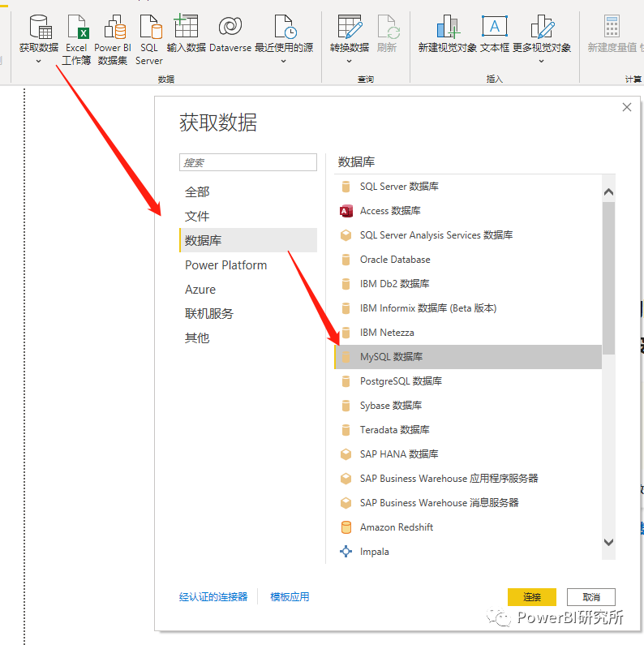644x645 pixels.
Task: Select the 其他 category
Action: (x=248, y=338)
